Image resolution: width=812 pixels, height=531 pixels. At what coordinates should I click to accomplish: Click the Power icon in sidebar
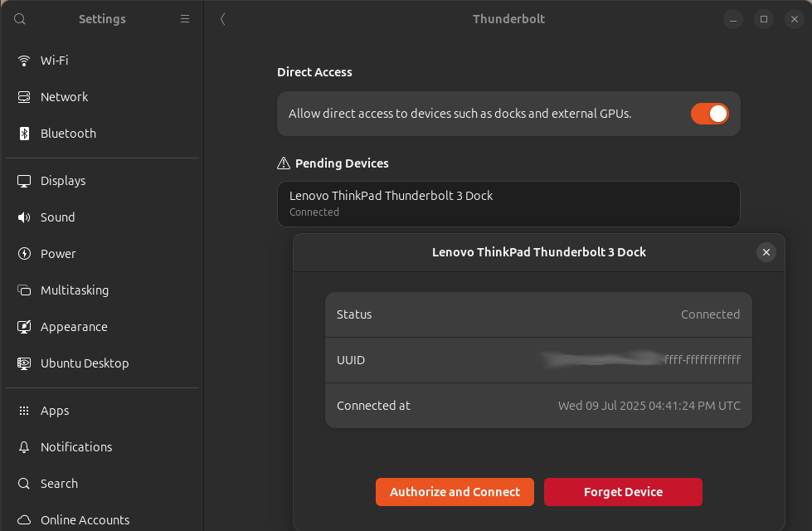click(x=24, y=254)
